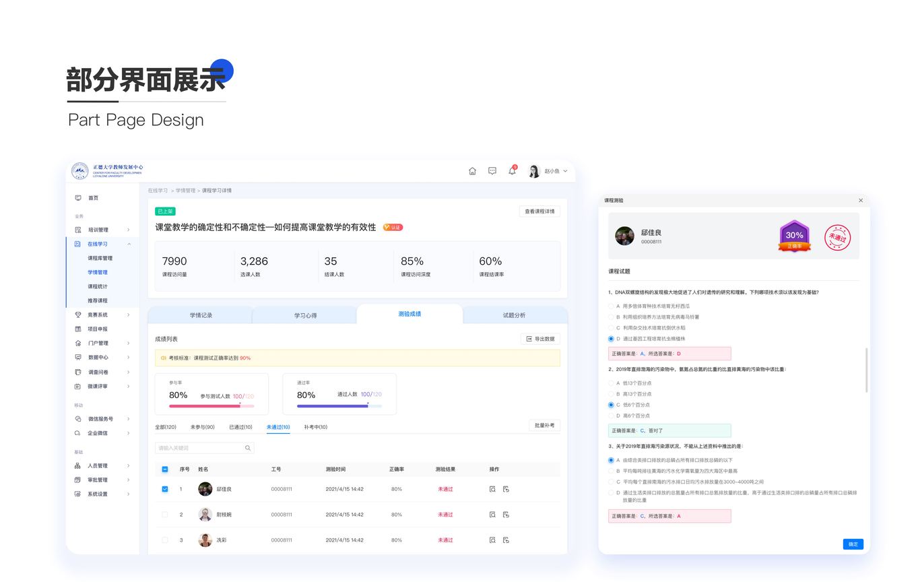Click the 培训管理 sidebar icon
This screenshot has width=920, height=588.
(x=78, y=230)
